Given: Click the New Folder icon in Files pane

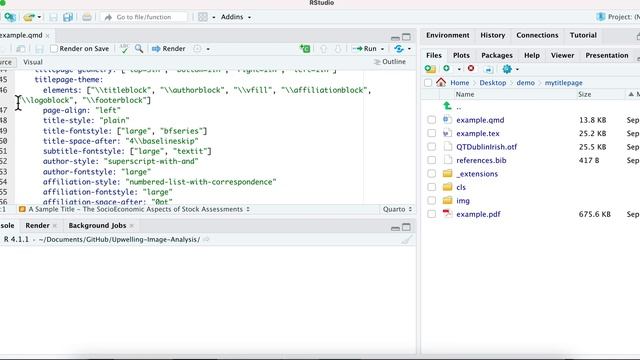Looking at the screenshot, I should (x=430, y=69).
